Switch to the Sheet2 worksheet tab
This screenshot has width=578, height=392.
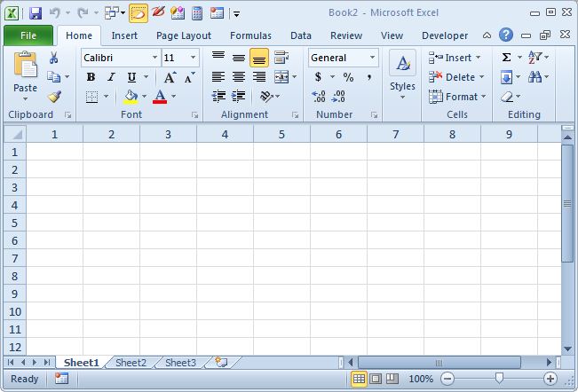click(x=131, y=363)
